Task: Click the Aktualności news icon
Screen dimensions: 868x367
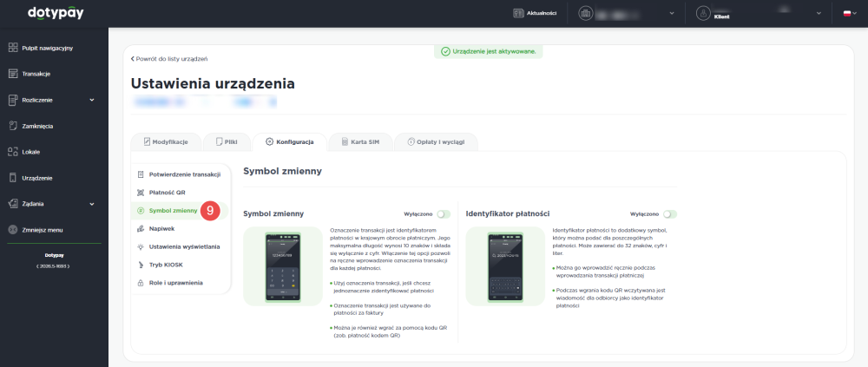Action: [518, 13]
